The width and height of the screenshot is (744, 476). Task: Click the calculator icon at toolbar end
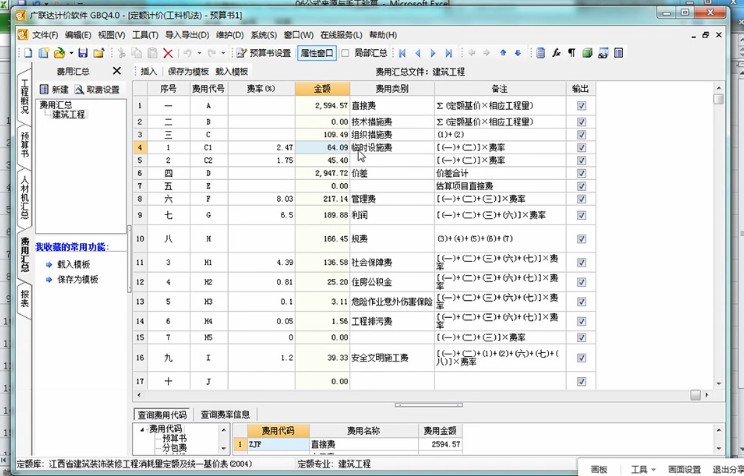[x=618, y=53]
